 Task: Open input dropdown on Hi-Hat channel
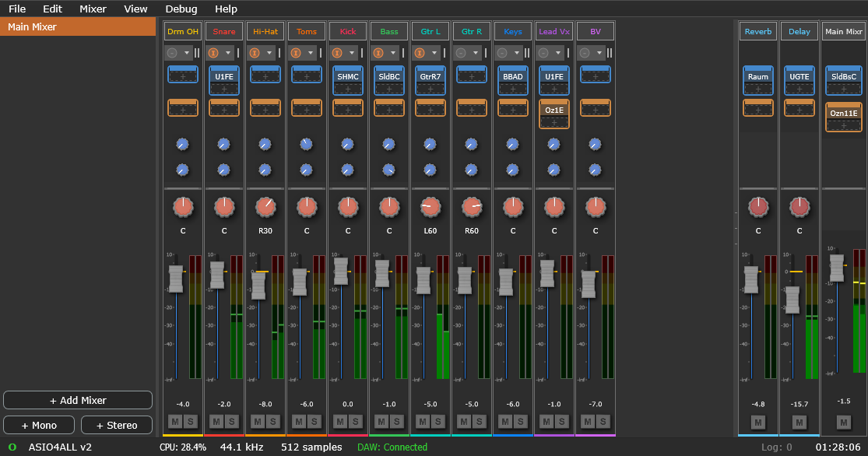269,53
